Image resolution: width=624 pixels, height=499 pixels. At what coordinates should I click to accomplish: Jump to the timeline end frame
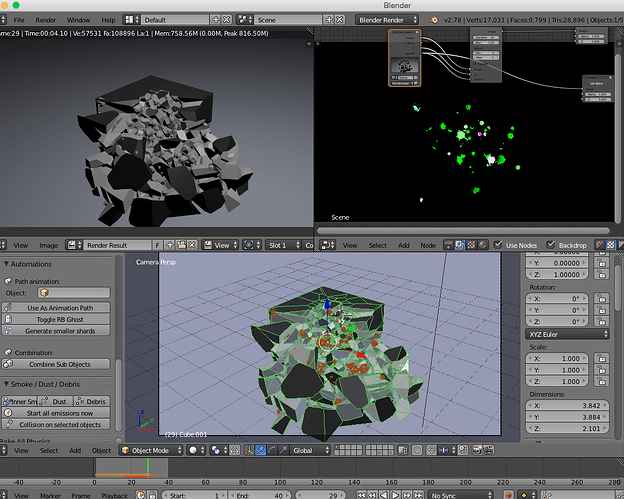pos(418,495)
